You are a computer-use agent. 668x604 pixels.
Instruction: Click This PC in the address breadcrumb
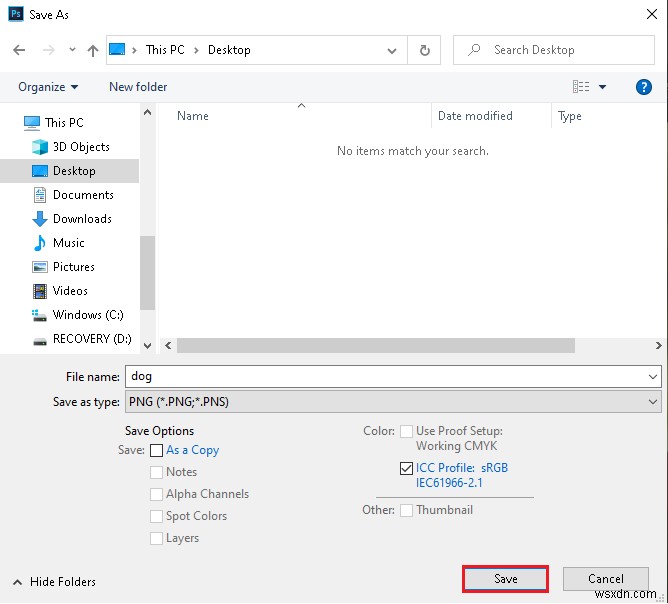pos(165,50)
